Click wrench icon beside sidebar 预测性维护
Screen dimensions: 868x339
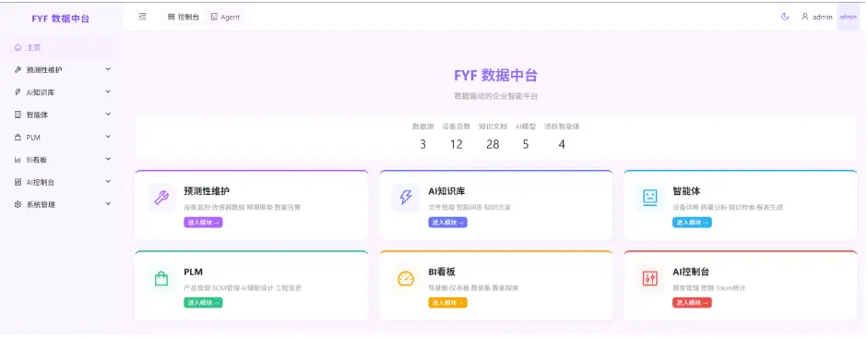[18, 70]
